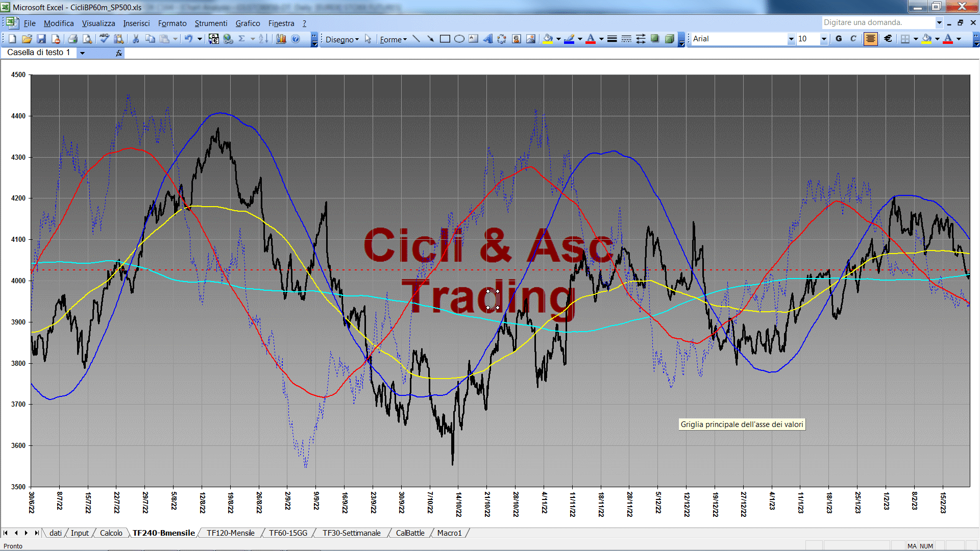Select the Line drawing tool
The image size is (980, 551).
pyautogui.click(x=416, y=39)
